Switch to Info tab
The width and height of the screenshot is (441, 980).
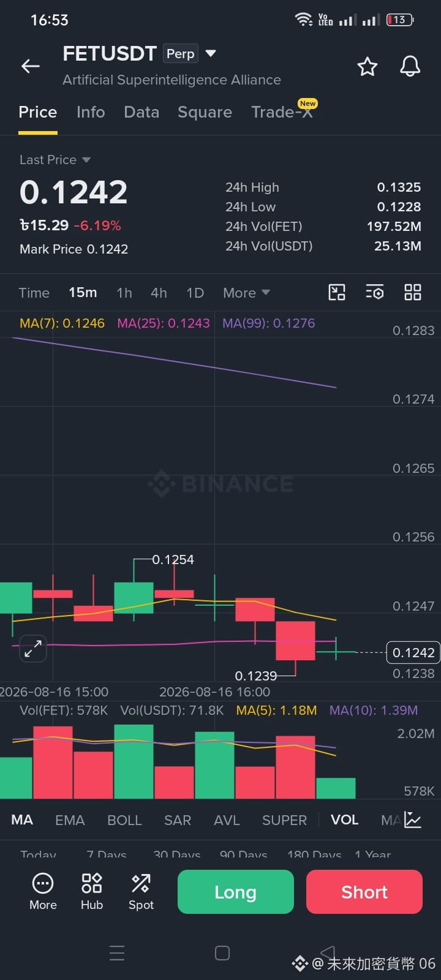click(91, 112)
